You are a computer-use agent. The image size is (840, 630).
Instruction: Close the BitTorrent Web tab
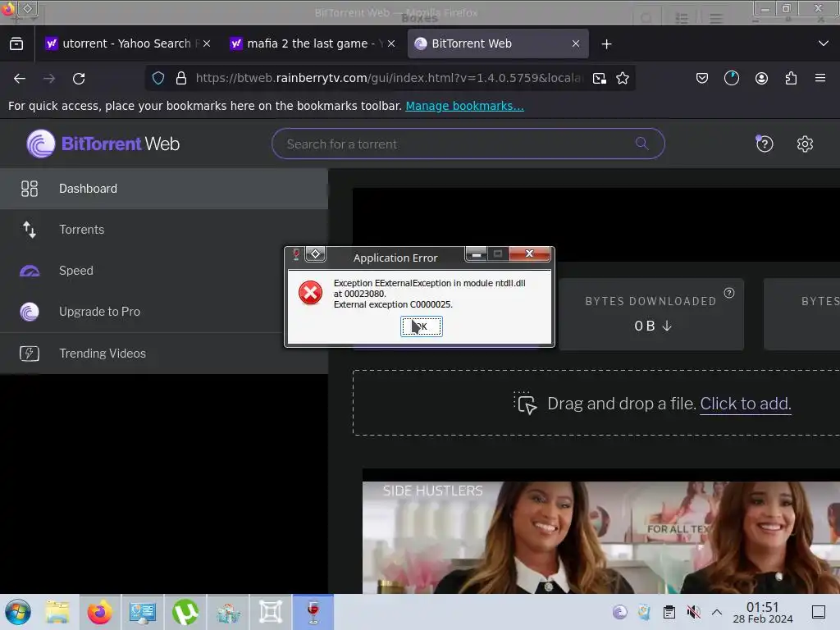(575, 43)
